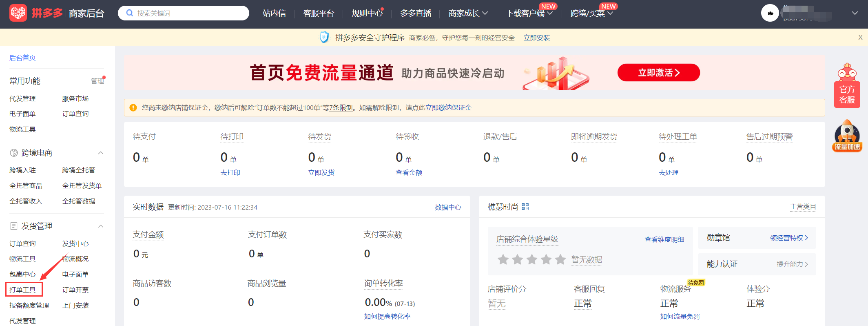Click 如何流量免罚 link
868x326 pixels.
(680, 317)
